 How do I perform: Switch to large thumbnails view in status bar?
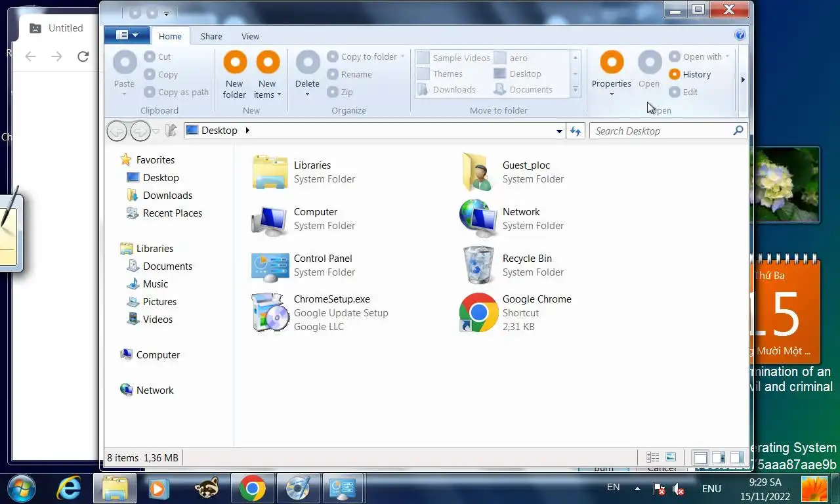[x=671, y=457]
